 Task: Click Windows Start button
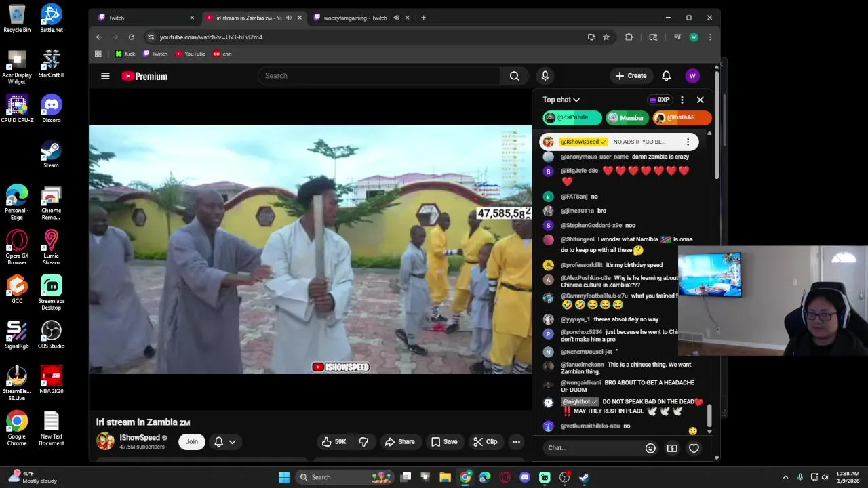click(284, 477)
